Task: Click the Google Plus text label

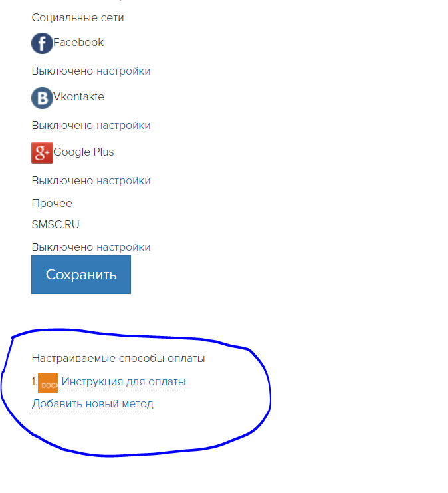Action: pos(84,152)
